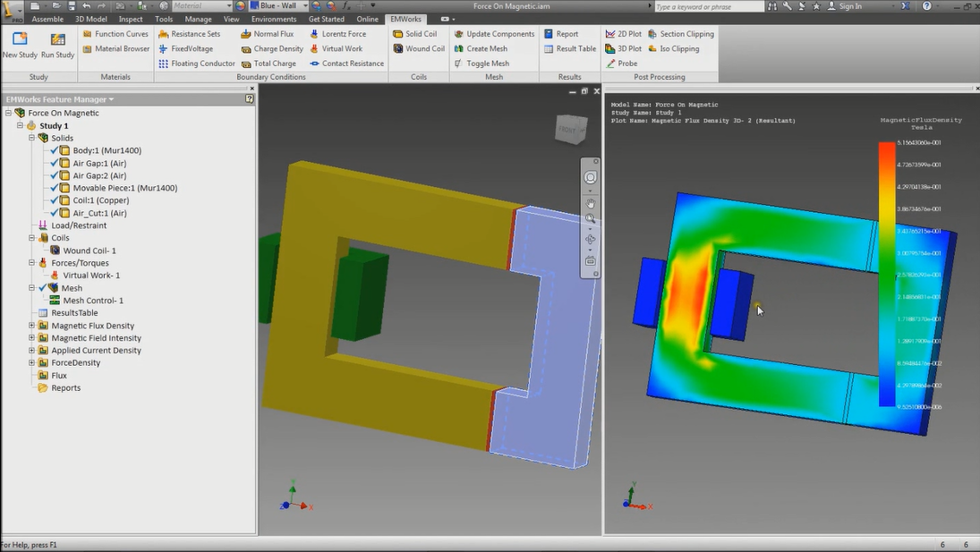Open 2D Plot post processing
The height and width of the screenshot is (552, 980).
pyautogui.click(x=624, y=34)
